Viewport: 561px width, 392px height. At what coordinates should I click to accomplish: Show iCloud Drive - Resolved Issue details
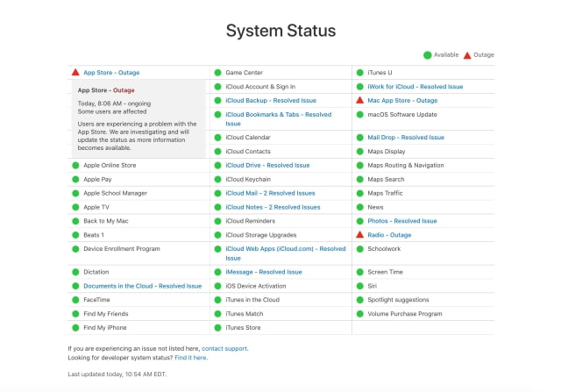266,165
